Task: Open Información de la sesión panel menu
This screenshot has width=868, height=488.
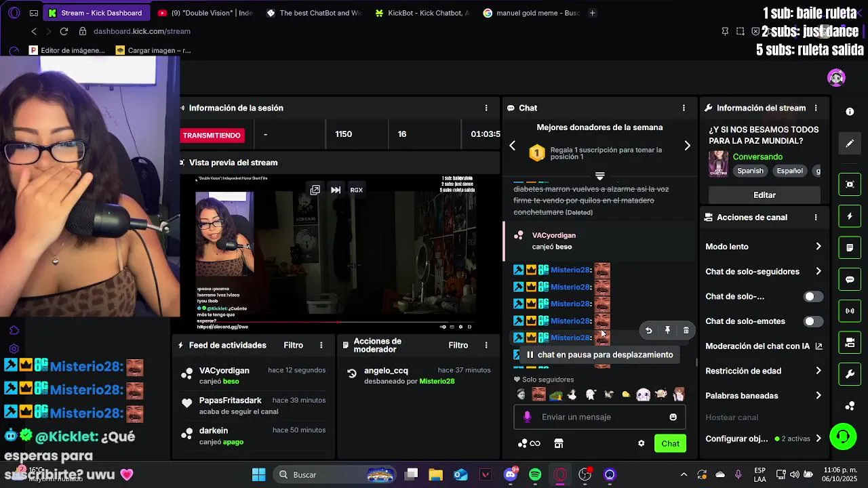Action: (x=486, y=108)
